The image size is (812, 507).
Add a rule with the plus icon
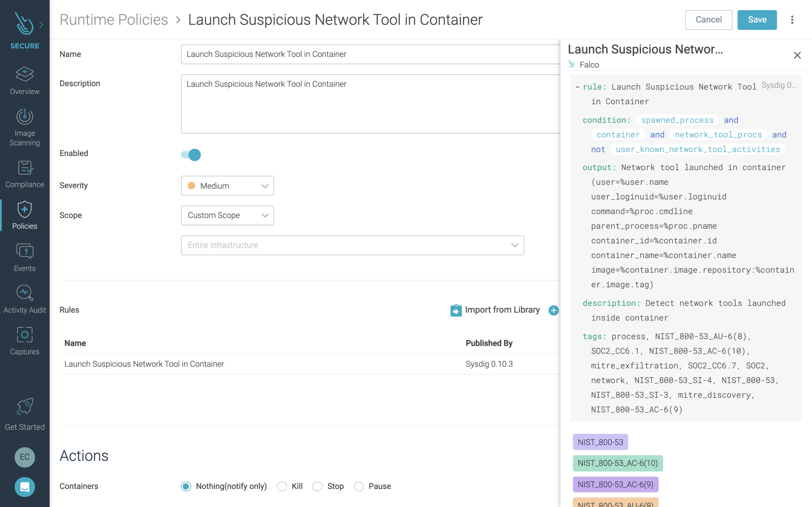click(553, 310)
